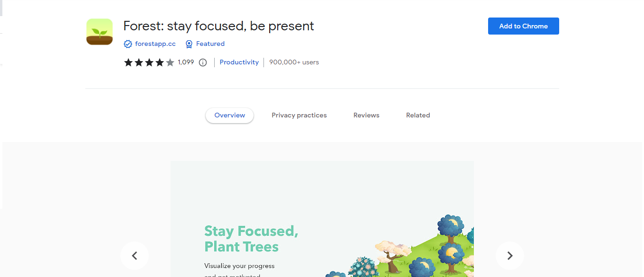Switch to the Reviews tab

click(366, 115)
